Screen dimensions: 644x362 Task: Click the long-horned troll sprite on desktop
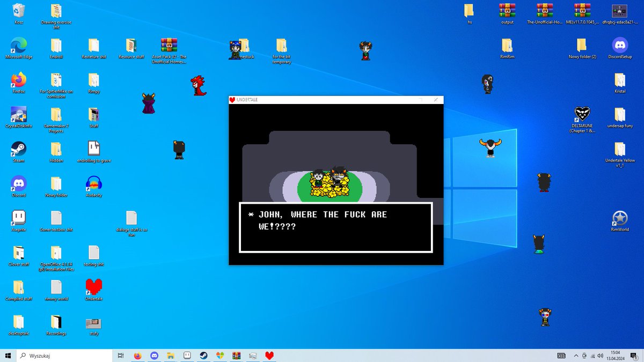[x=490, y=147]
